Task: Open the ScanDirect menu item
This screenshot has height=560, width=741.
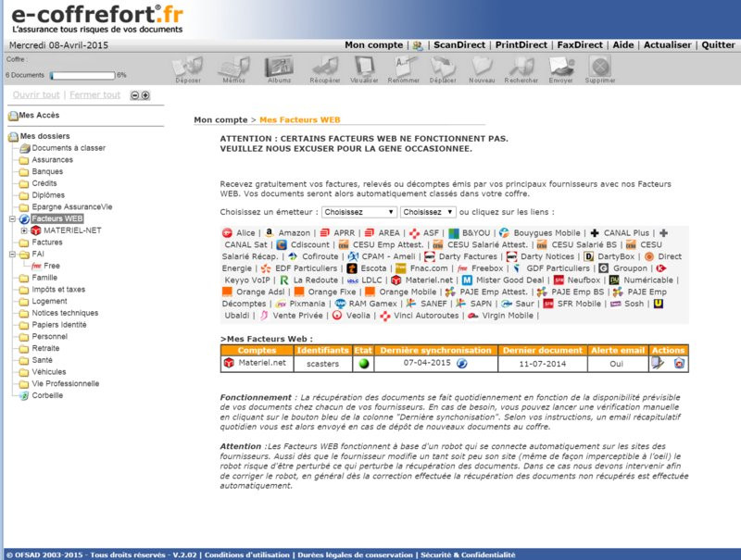Action: 459,44
